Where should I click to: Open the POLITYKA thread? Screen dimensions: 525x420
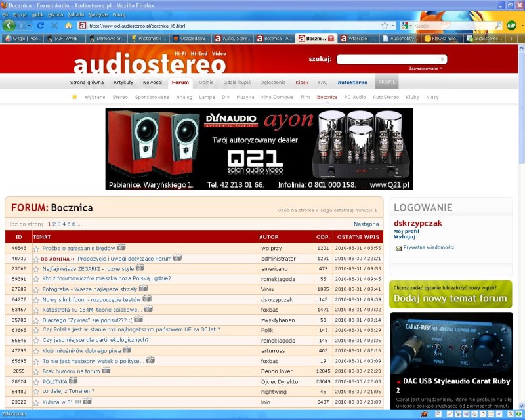(55, 382)
